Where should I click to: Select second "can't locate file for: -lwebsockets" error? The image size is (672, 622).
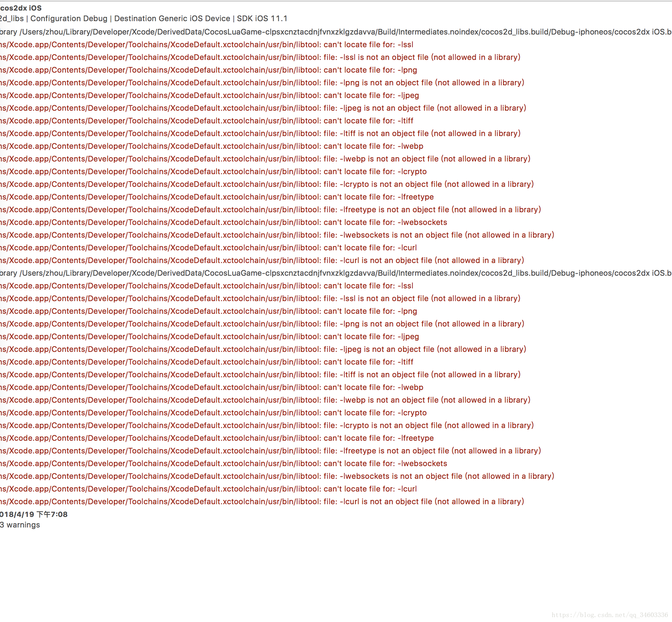coord(224,463)
